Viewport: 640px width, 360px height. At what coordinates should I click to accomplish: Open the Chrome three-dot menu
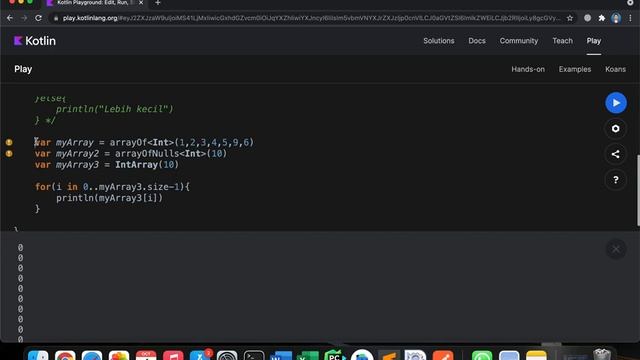coord(631,18)
